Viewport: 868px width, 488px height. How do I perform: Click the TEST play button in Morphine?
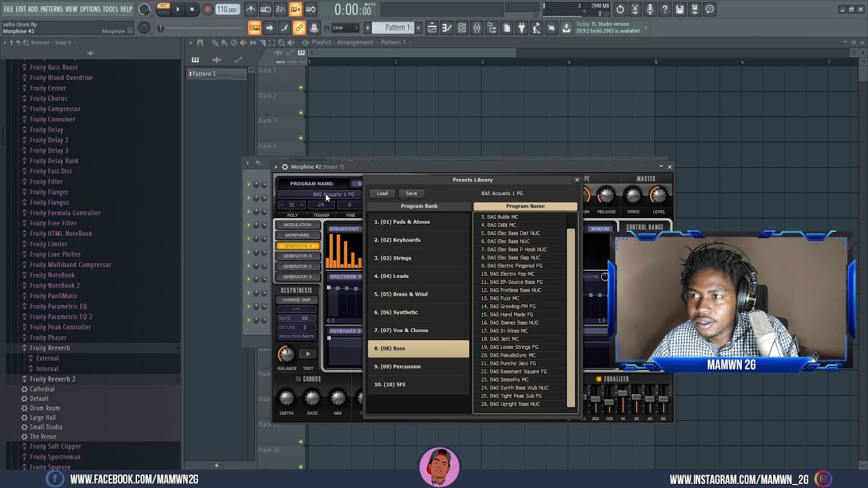[308, 354]
